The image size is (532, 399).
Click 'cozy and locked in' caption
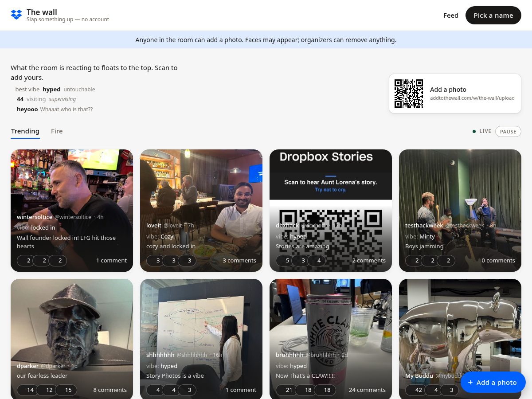tap(171, 246)
